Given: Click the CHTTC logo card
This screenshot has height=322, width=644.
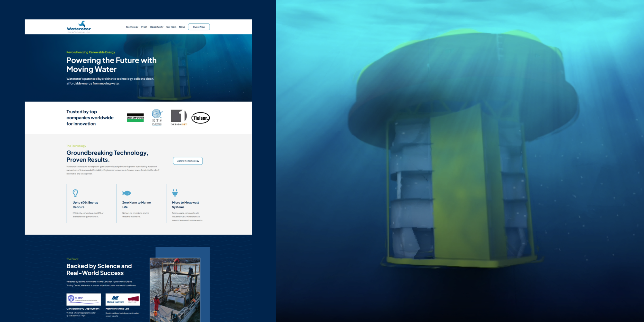Looking at the screenshot, I should pos(83,299).
